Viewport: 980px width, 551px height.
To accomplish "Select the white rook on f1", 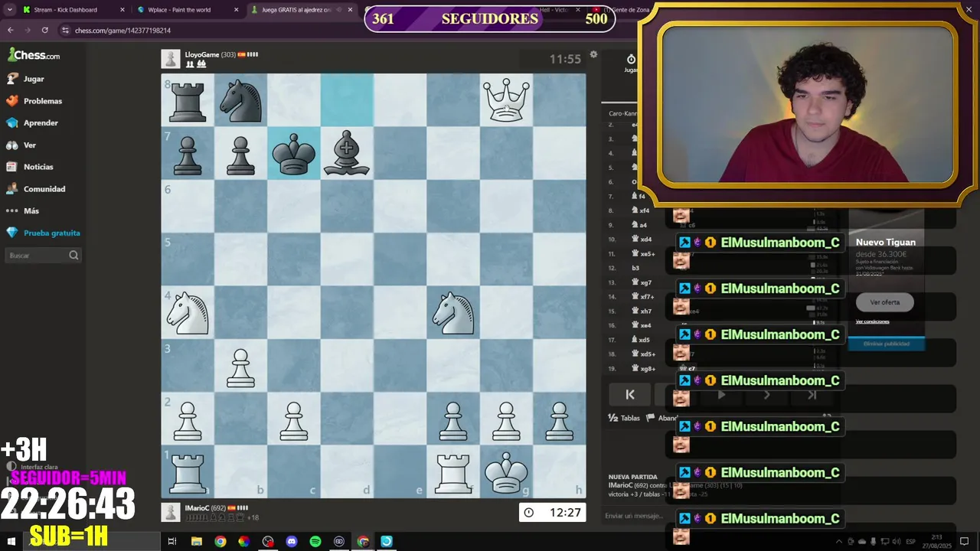I will [x=453, y=471].
